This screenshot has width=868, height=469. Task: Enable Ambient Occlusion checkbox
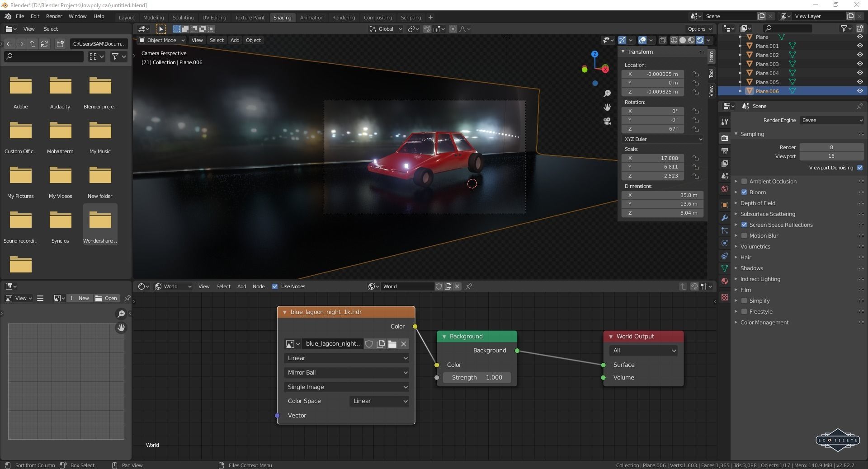(x=744, y=181)
